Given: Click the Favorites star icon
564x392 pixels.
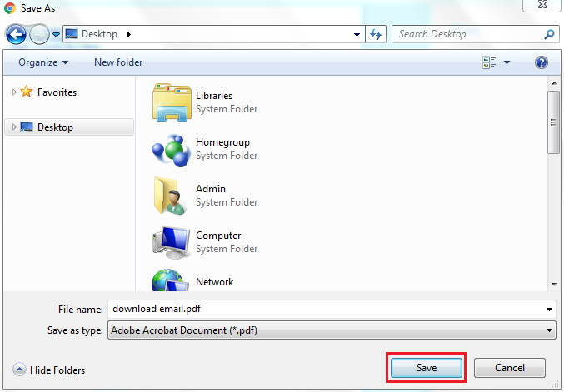Looking at the screenshot, I should (x=27, y=92).
